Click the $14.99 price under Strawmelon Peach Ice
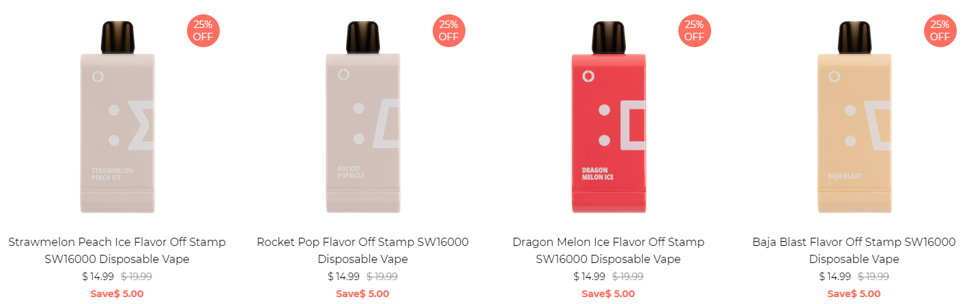Viewport: 980px width, 304px height. tap(98, 277)
